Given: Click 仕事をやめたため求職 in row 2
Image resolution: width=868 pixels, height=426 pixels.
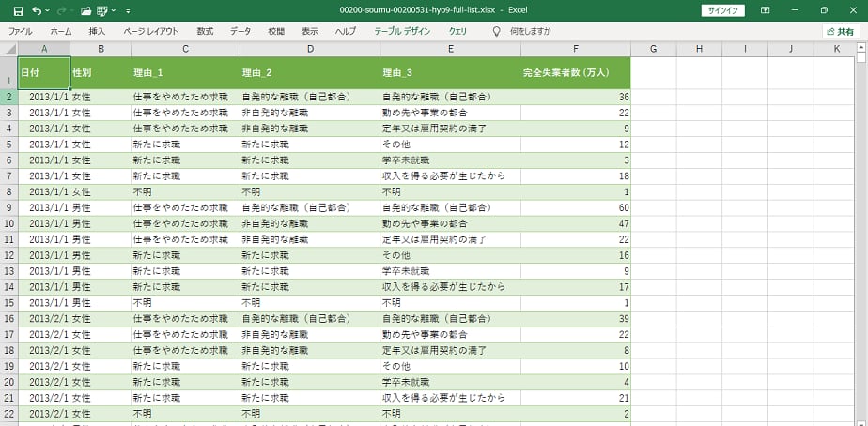Looking at the screenshot, I should coord(180,97).
